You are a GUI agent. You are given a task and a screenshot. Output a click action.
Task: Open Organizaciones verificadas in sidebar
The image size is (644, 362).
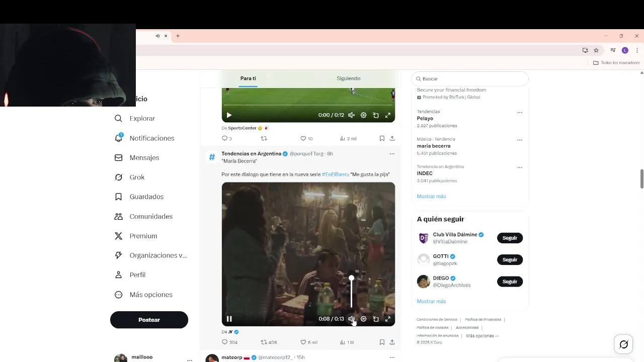point(150,255)
